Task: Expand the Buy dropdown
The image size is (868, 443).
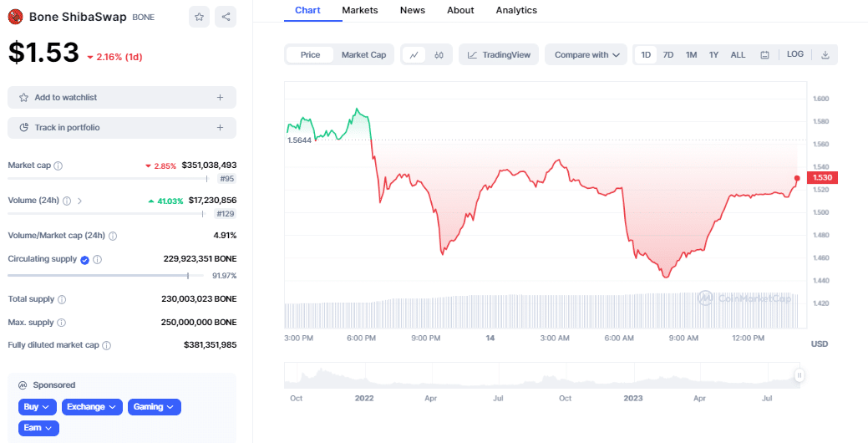Action: click(37, 407)
